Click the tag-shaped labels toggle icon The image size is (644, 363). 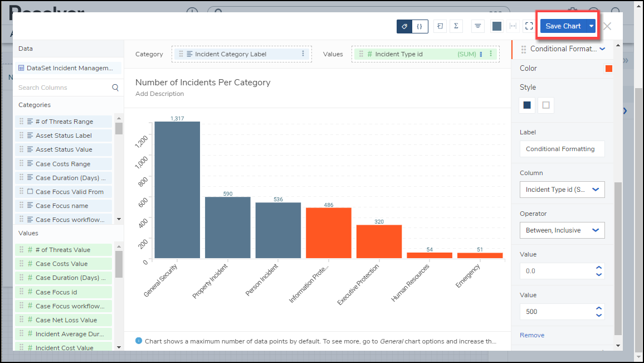tap(404, 26)
